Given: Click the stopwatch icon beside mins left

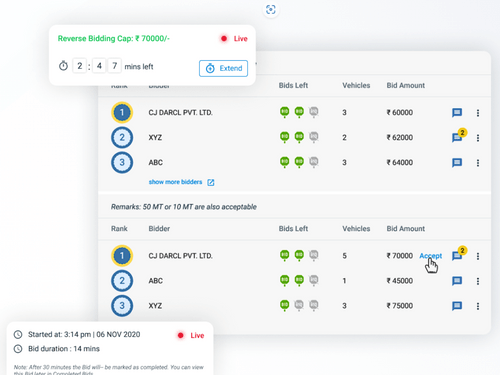Looking at the screenshot, I should 63,66.
